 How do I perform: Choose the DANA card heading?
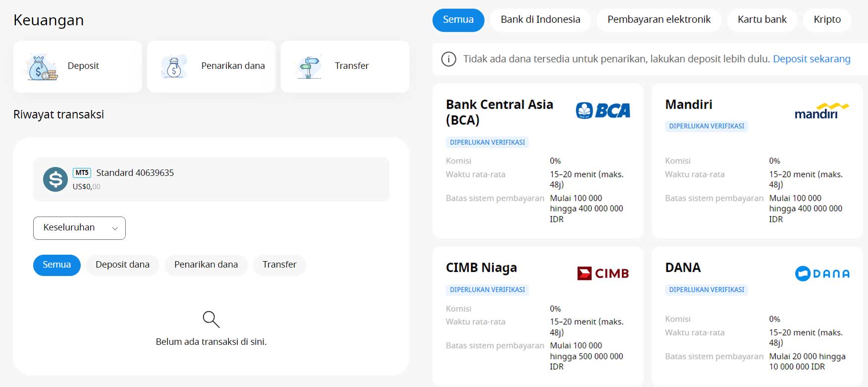pos(683,268)
